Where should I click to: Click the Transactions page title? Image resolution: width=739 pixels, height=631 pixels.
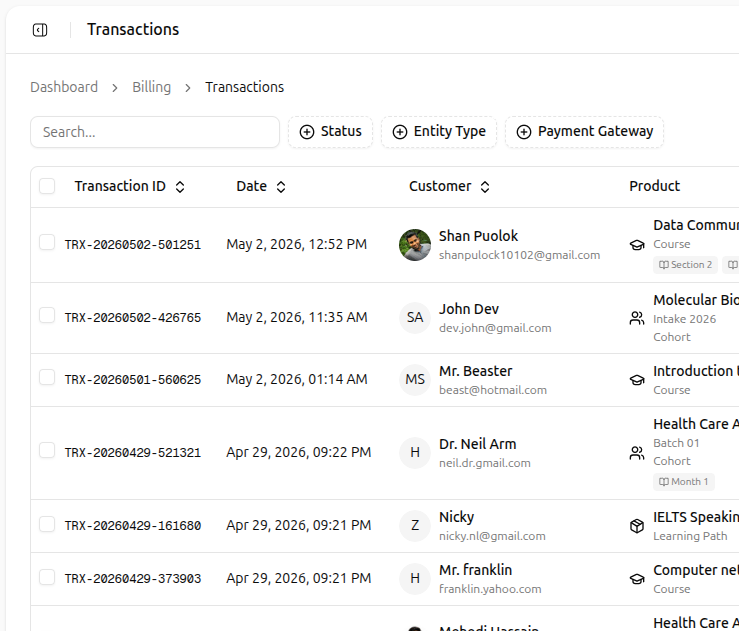point(133,30)
